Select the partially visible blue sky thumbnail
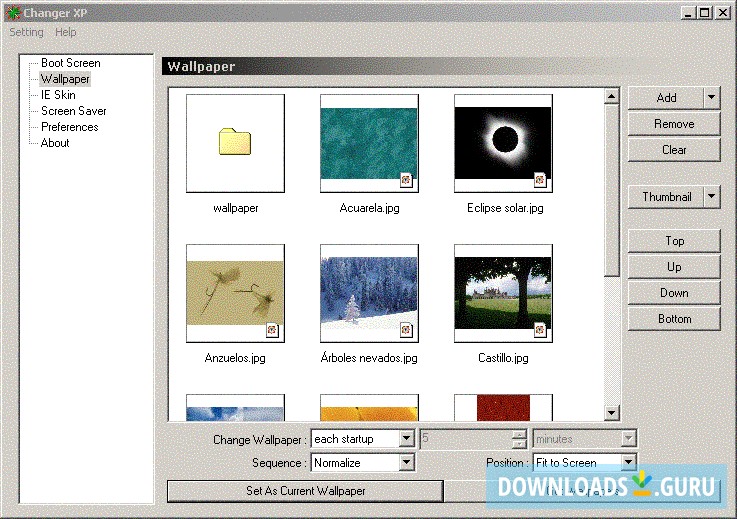This screenshot has height=519, width=737. click(x=235, y=408)
